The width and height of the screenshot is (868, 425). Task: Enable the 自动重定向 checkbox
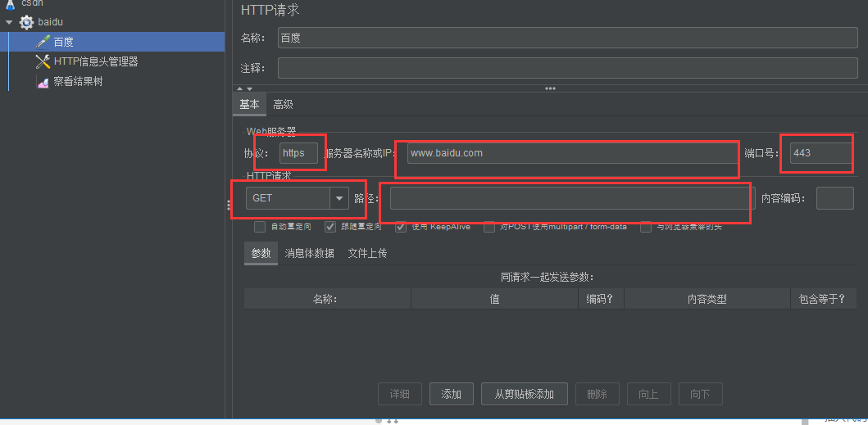coord(260,226)
